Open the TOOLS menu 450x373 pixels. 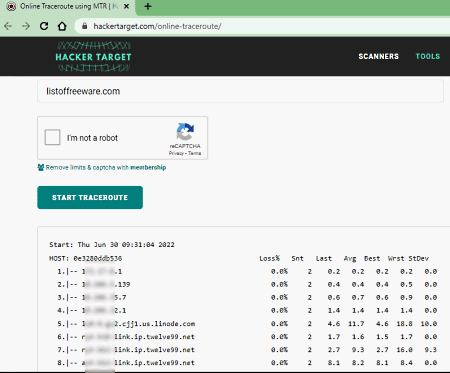[x=428, y=56]
